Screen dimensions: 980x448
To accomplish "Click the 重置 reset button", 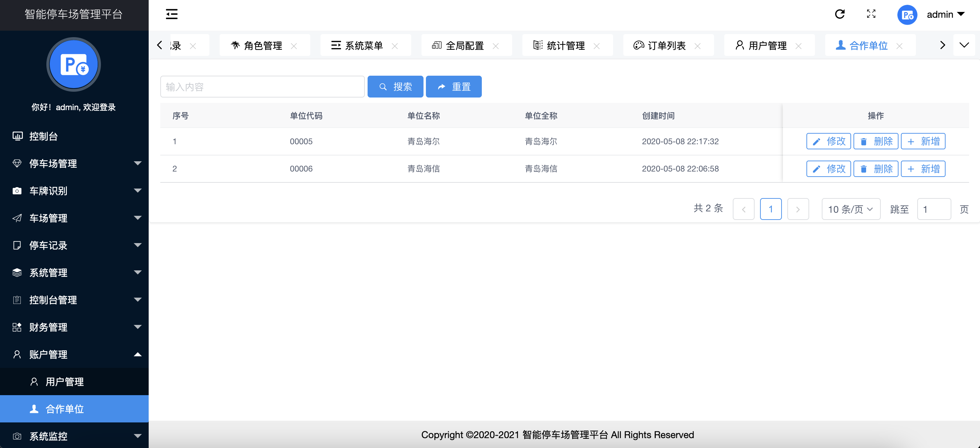I will point(454,86).
